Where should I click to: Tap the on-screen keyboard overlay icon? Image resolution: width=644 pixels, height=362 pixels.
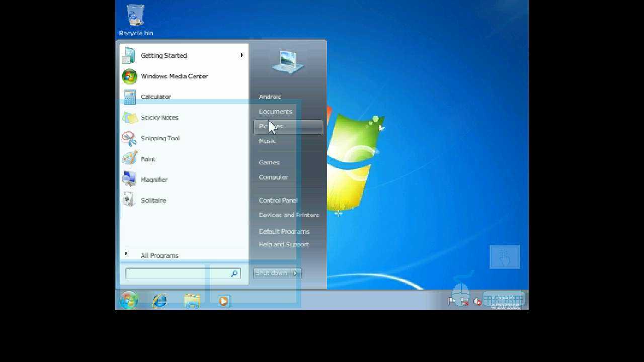(504, 299)
